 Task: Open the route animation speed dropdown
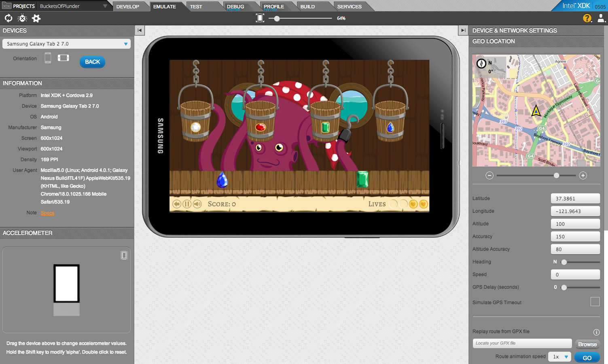pos(560,357)
